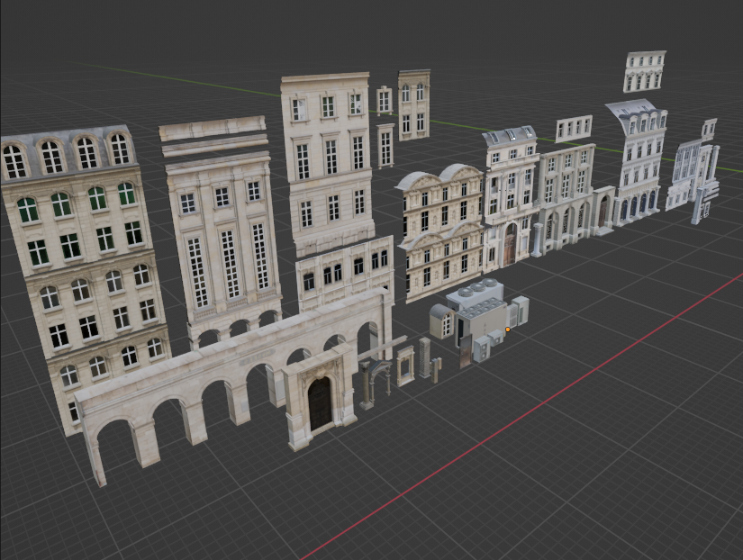This screenshot has height=560, width=743.
Task: Select the far-right white facade fragment
Action: click(693, 176)
